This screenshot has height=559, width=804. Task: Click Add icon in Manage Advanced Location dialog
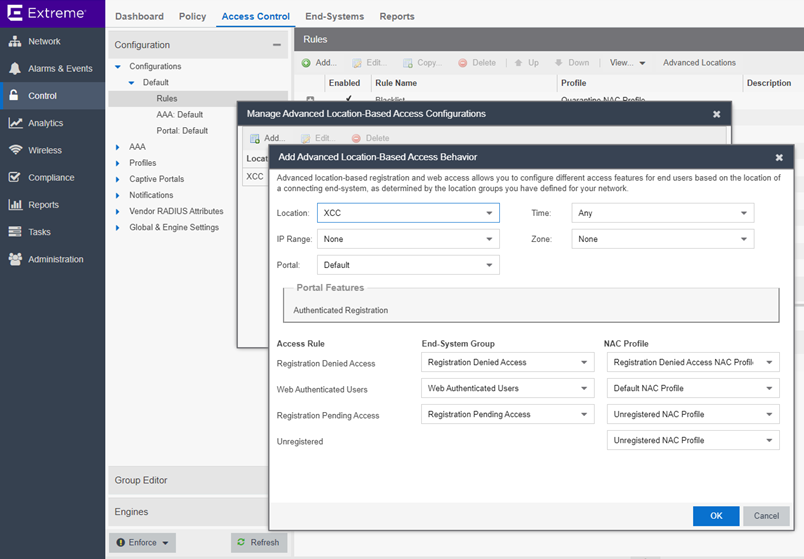click(255, 138)
